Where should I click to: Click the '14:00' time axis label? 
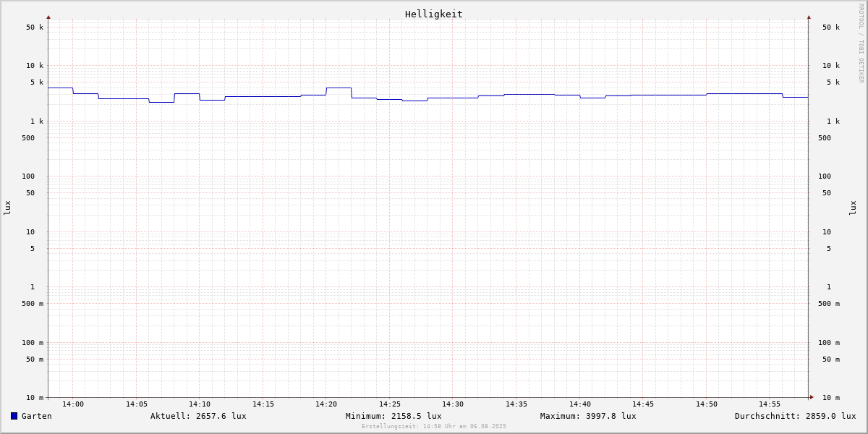point(73,404)
